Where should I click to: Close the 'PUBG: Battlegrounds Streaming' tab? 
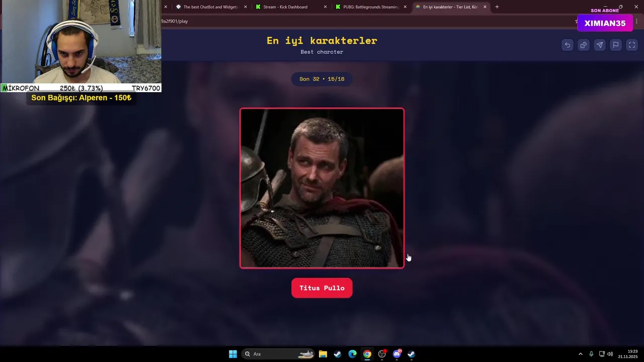[405, 7]
